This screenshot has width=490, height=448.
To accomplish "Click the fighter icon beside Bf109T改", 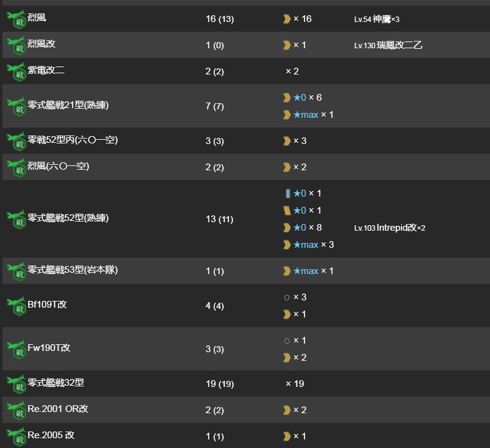I will click(x=16, y=306).
